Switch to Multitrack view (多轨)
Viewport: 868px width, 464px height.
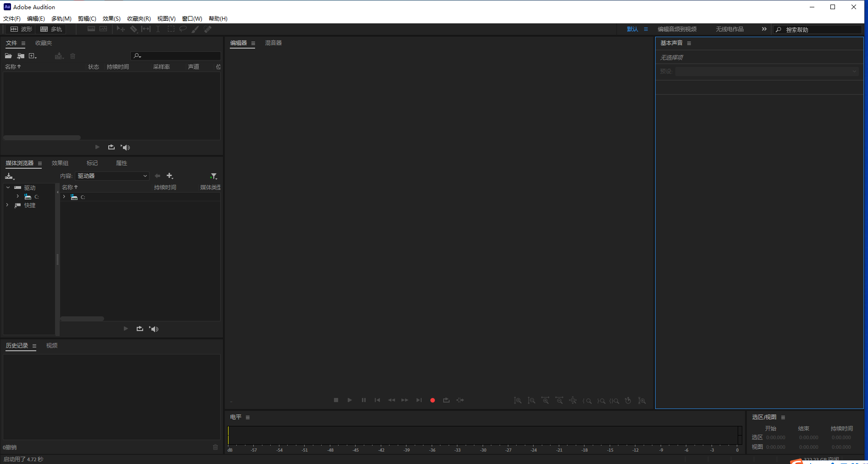coord(51,29)
